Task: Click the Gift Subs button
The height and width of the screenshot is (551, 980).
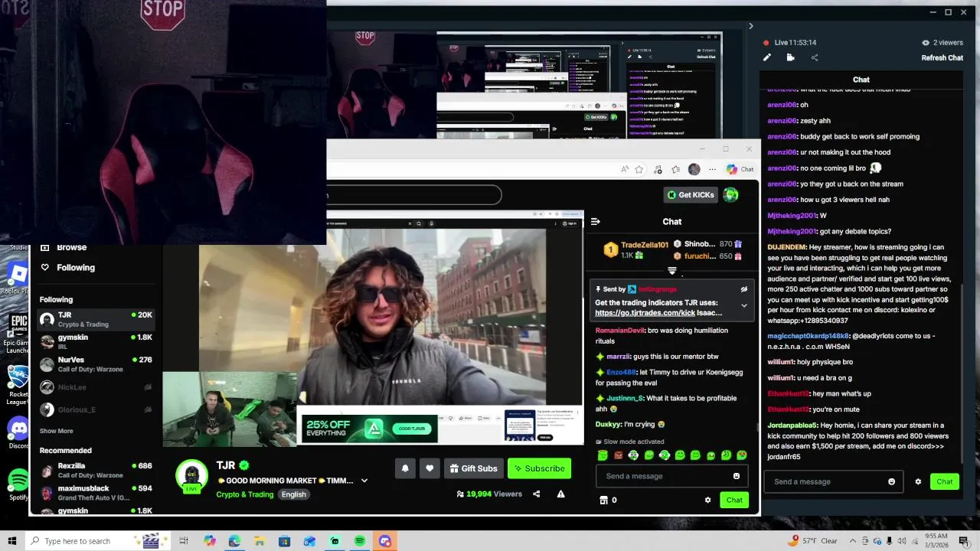Action: click(x=473, y=468)
